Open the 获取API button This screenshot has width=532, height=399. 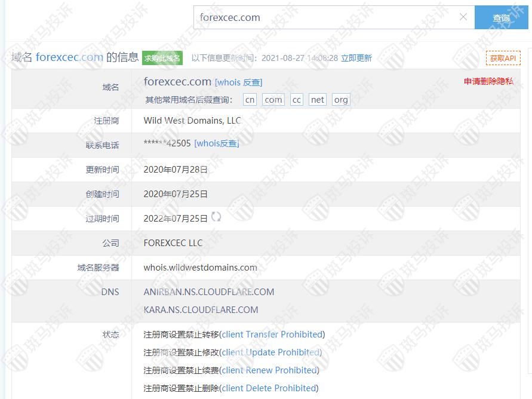point(503,58)
